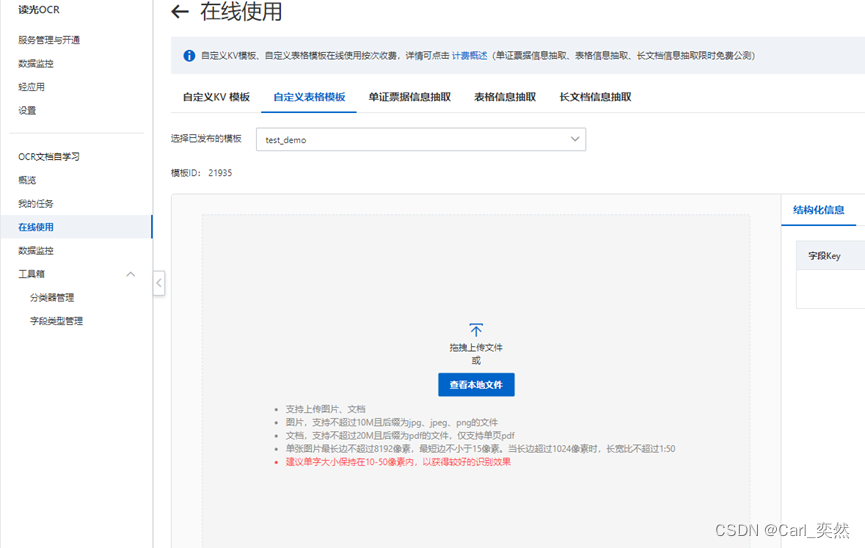Image resolution: width=865 pixels, height=548 pixels.
Task: Select 在线使用 in sidebar
Action: coord(36,227)
